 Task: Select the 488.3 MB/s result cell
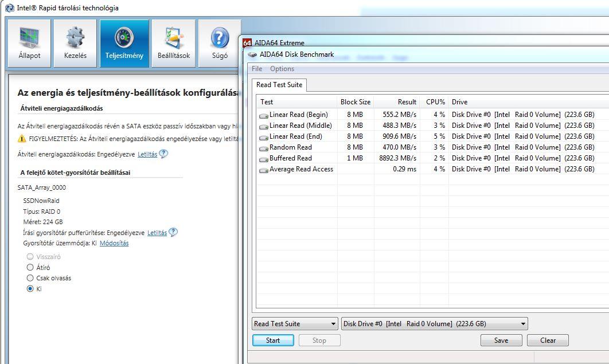coord(399,126)
